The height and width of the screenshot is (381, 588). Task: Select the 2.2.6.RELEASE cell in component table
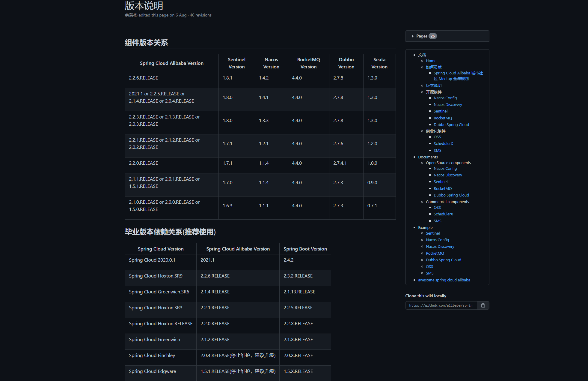click(x=172, y=80)
